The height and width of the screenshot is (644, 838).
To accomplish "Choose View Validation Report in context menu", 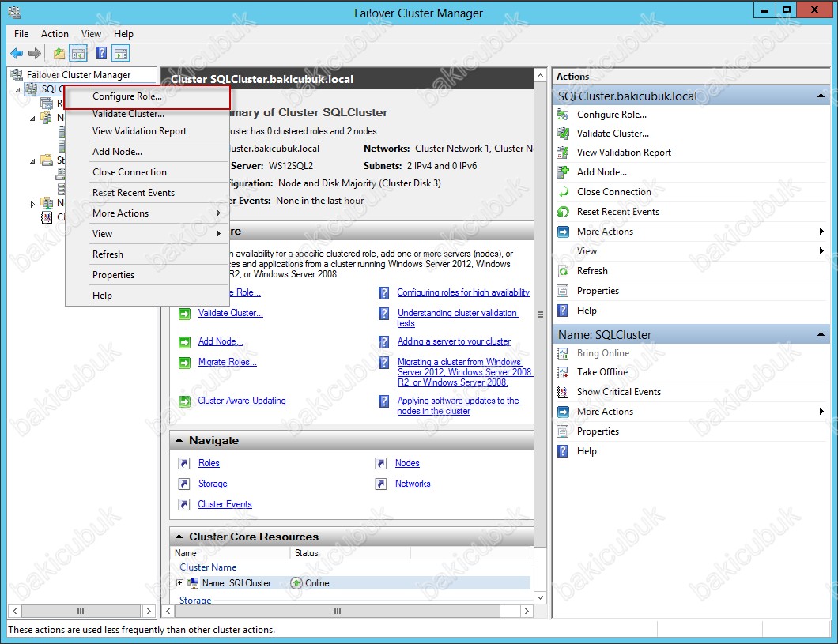I will 139,131.
